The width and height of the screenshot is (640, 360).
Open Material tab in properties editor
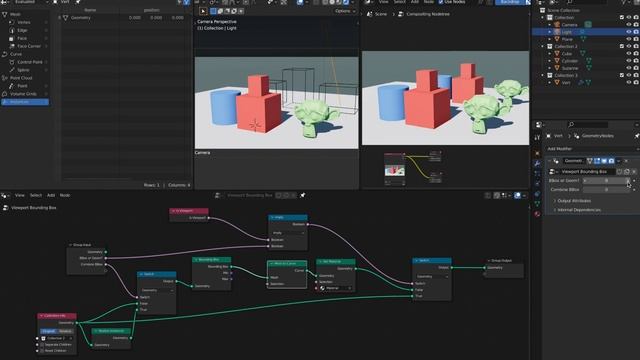coord(537,214)
